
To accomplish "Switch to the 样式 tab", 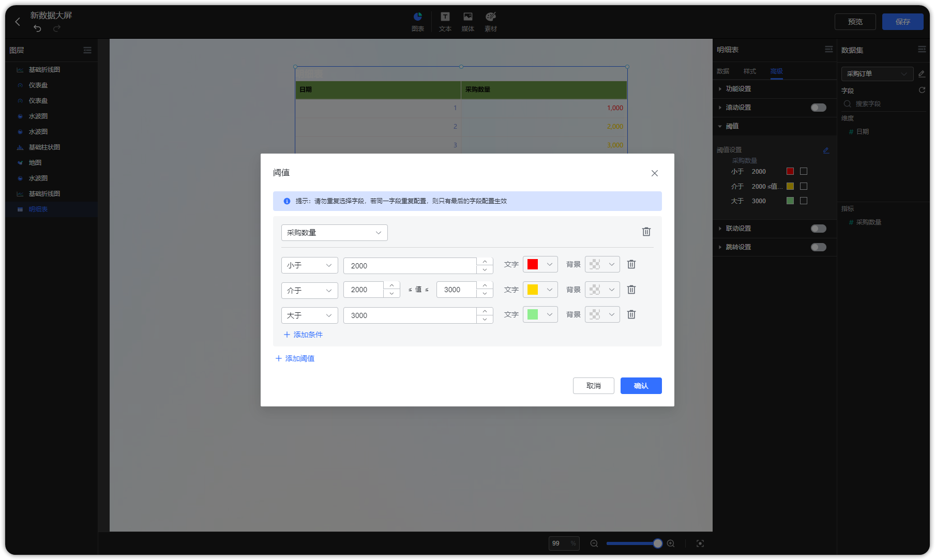I will point(750,71).
